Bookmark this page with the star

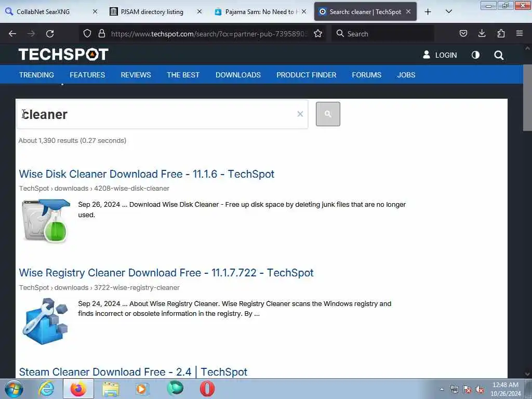click(x=318, y=34)
